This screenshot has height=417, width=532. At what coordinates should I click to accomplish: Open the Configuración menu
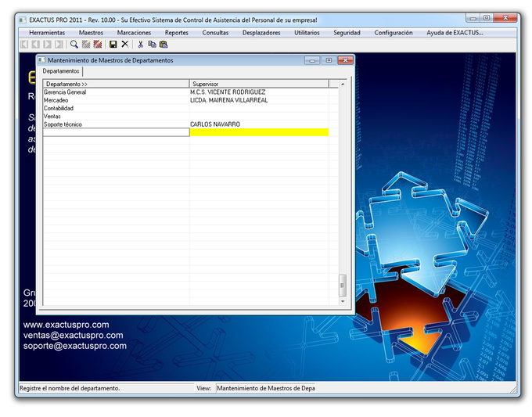(x=394, y=33)
